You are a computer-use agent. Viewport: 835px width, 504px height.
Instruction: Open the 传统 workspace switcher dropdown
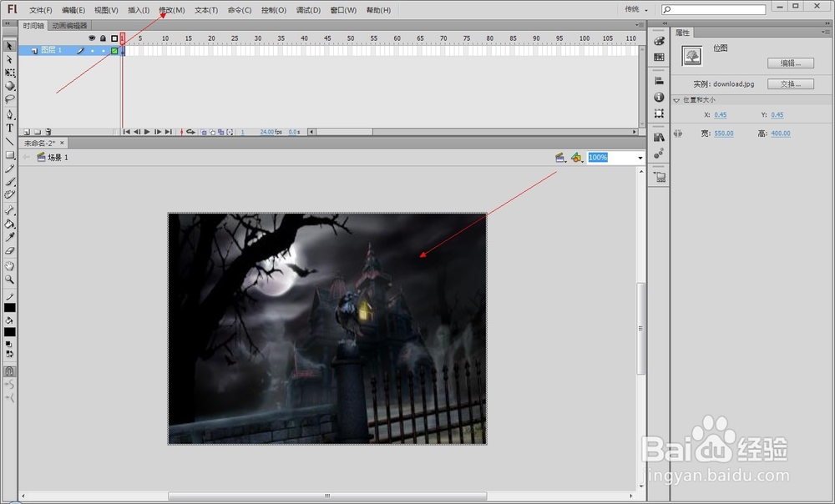point(637,9)
